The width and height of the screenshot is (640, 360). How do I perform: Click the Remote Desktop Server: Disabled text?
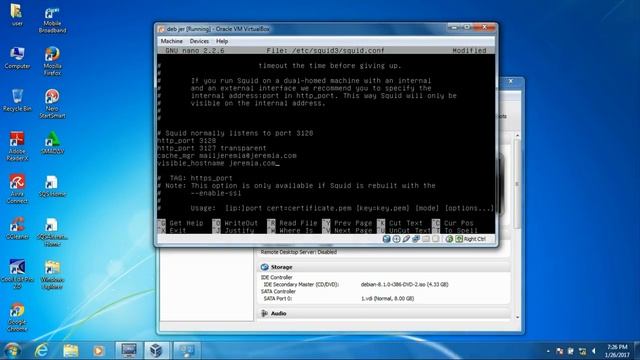pyautogui.click(x=299, y=252)
